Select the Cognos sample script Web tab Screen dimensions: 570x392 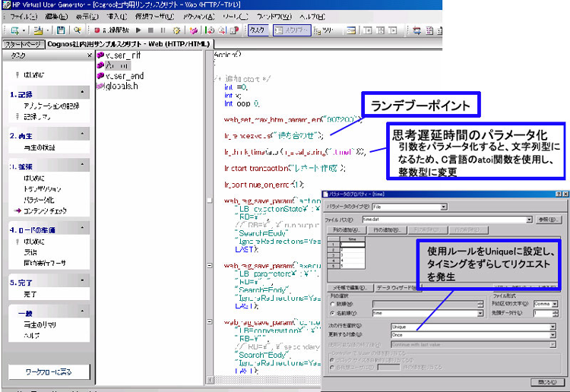pos(128,44)
